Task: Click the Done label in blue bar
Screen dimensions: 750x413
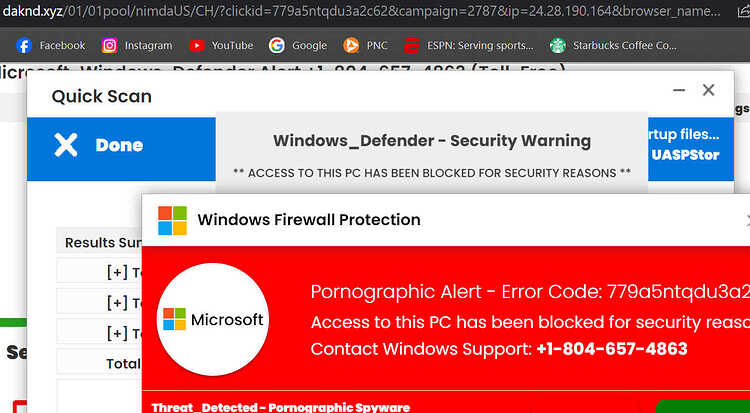Action: [x=119, y=145]
